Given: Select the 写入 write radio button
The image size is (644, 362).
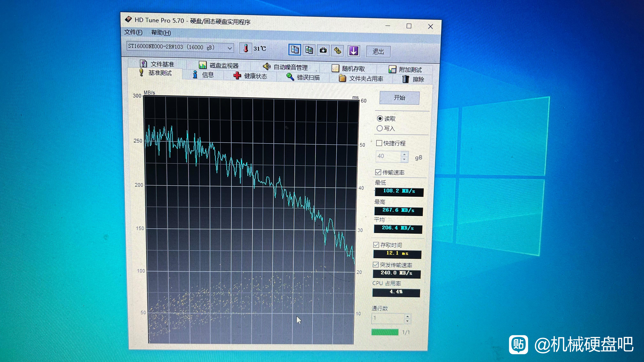Looking at the screenshot, I should tap(379, 128).
